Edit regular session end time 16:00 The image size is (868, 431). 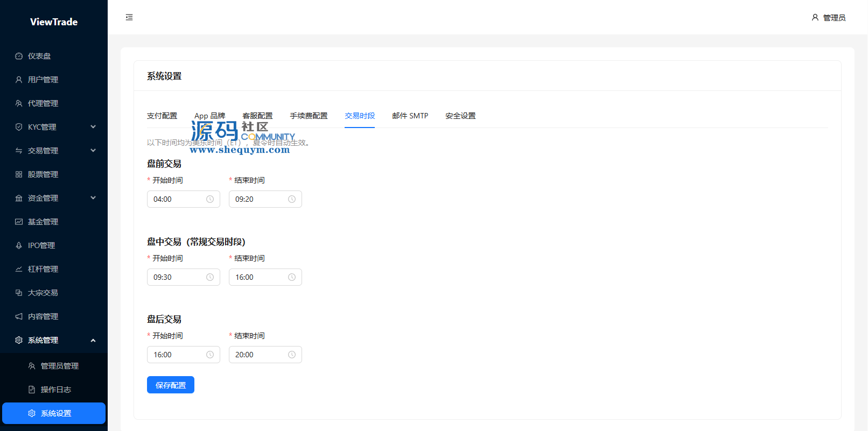pos(265,277)
